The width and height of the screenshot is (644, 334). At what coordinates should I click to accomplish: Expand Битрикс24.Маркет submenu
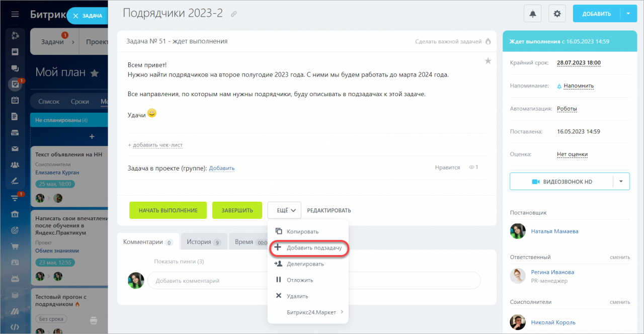308,312
